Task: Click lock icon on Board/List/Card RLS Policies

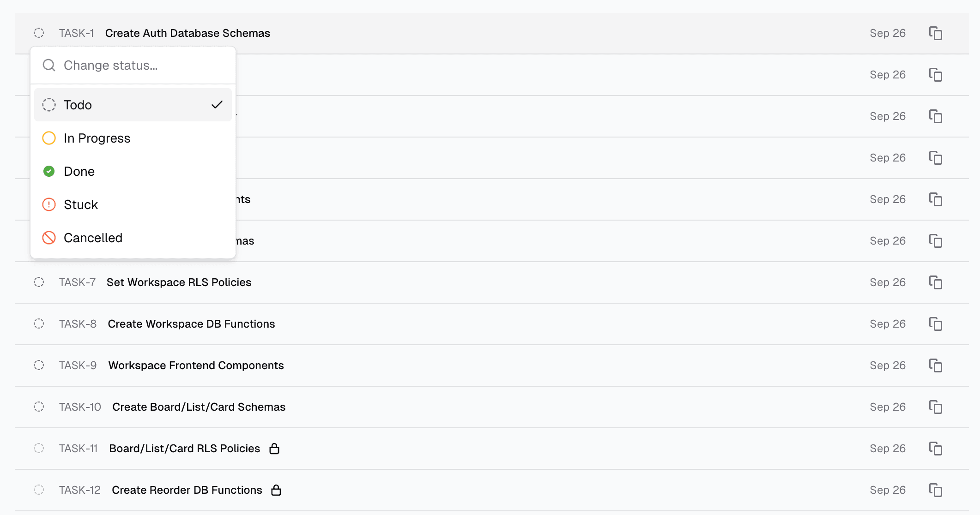Action: pos(274,449)
